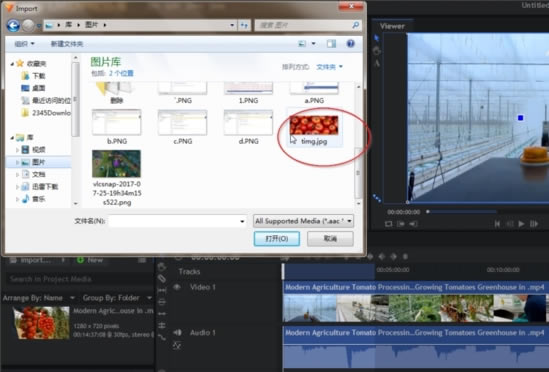549x372 pixels.
Task: Collapse the 库 section
Action: (x=12, y=138)
